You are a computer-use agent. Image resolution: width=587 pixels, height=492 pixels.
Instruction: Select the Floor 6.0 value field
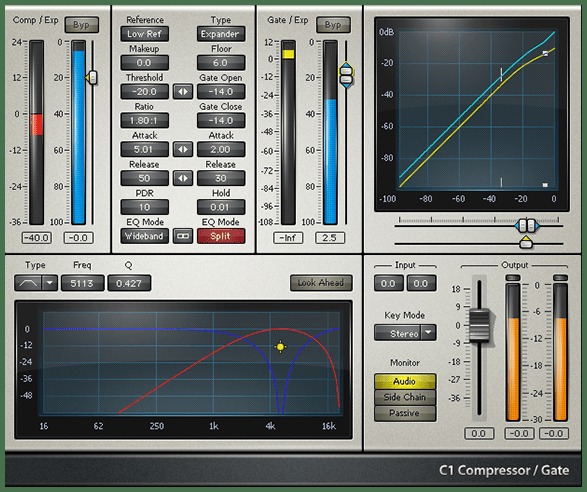pos(221,63)
